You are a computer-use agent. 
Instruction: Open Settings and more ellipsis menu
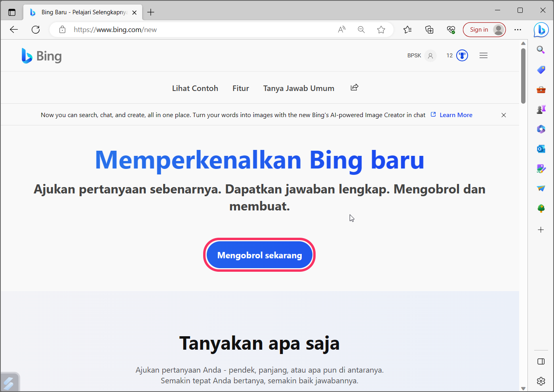click(518, 30)
